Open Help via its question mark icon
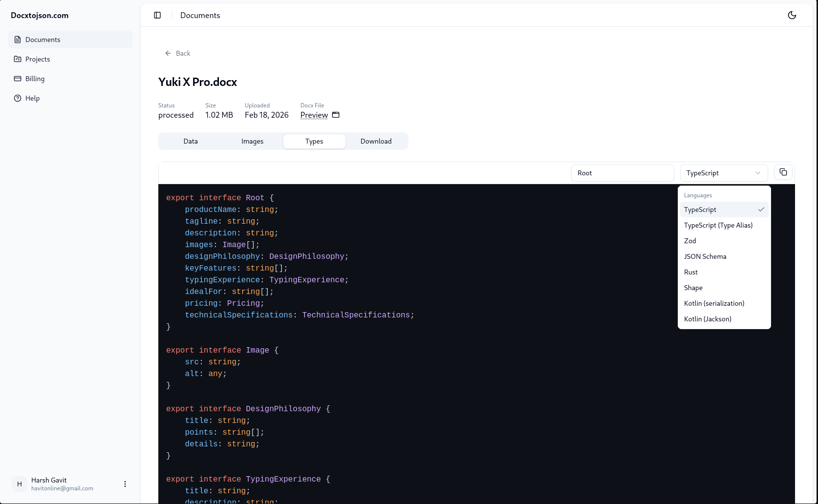Screen dimensions: 818x504 click(x=18, y=98)
